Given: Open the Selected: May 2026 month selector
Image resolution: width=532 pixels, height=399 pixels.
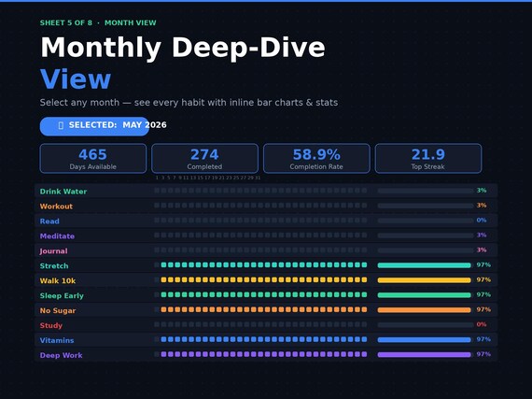Looking at the screenshot, I should 94,126.
